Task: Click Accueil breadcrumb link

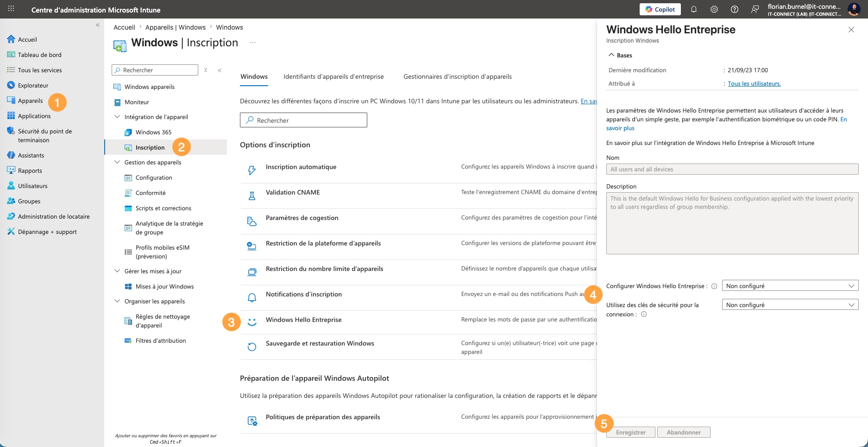Action: coord(124,27)
